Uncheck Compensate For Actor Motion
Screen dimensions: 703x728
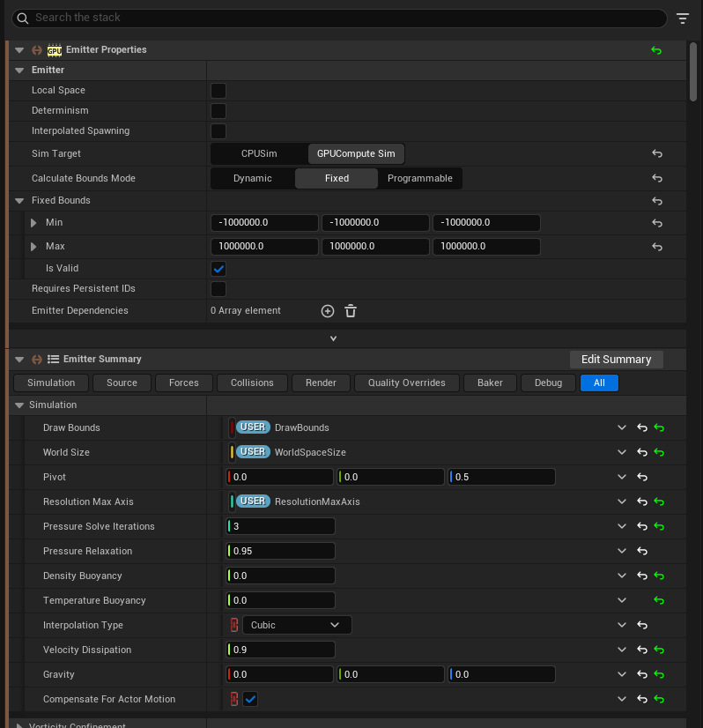(251, 699)
